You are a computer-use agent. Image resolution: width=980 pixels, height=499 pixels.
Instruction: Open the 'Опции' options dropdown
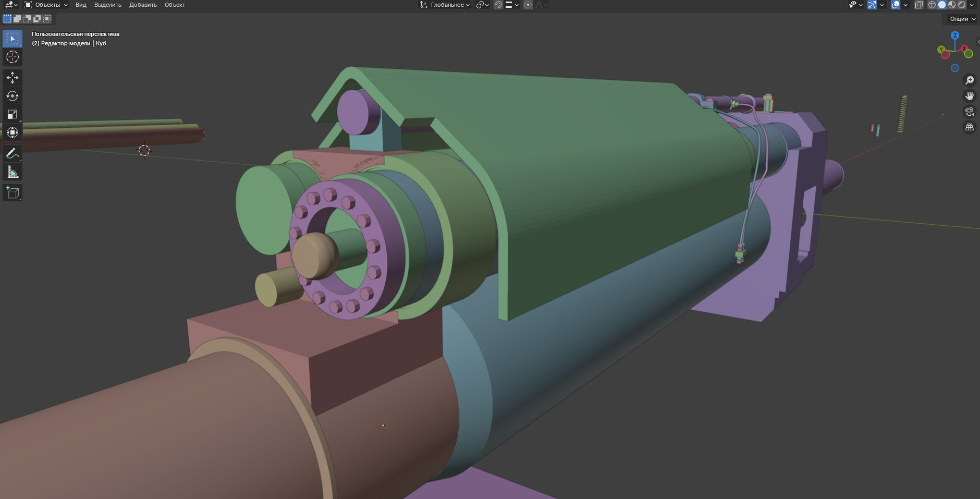(962, 19)
